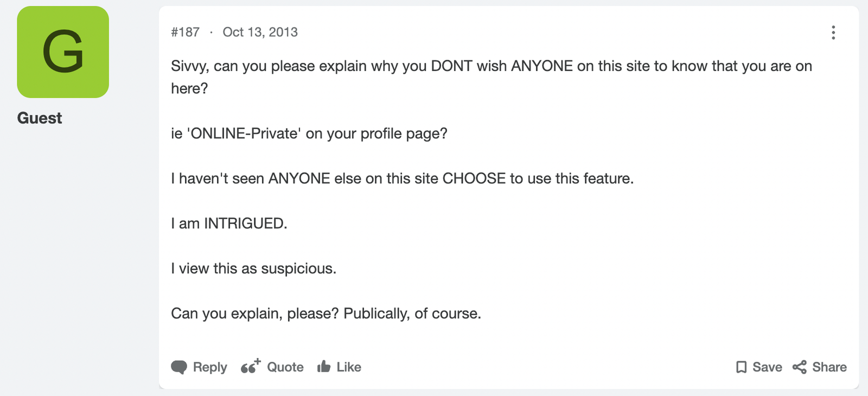The image size is (868, 396).
Task: Click the "I am INTRIGUED." line
Action: point(229,223)
